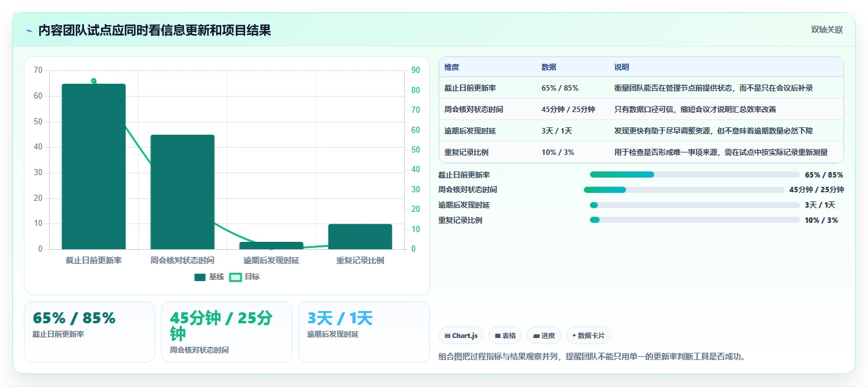Click the 45分钟 / 25分钟 data card
This screenshot has height=387, width=868.
(227, 332)
